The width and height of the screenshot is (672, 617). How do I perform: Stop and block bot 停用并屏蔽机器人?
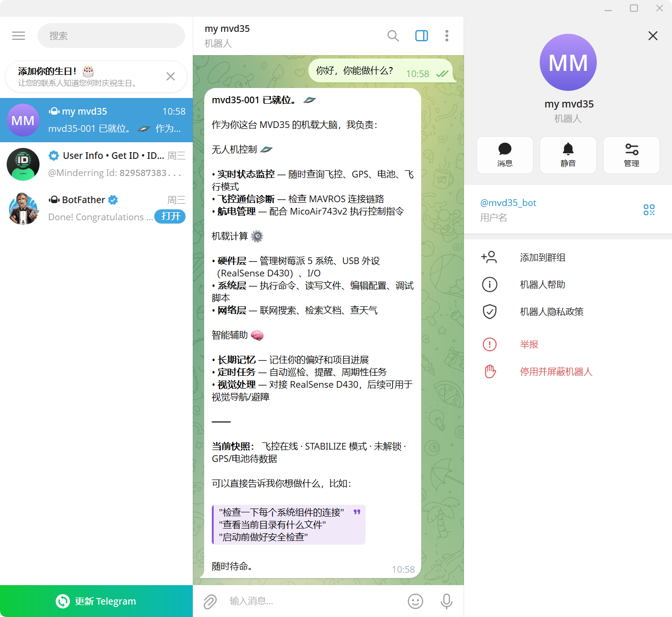[x=568, y=372]
